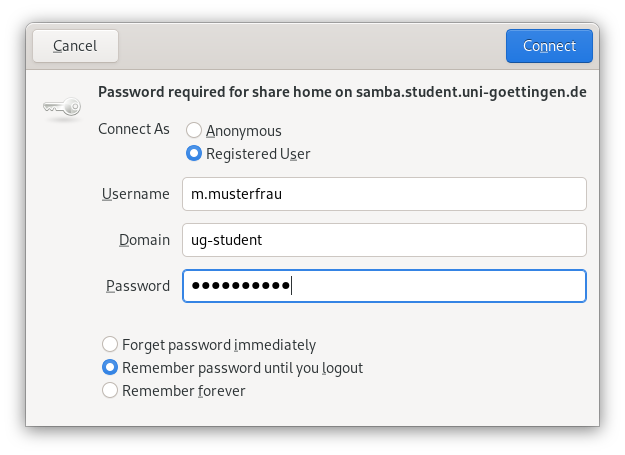Viewport: 625px width, 455px height.
Task: Click the Username label text
Action: (x=136, y=194)
